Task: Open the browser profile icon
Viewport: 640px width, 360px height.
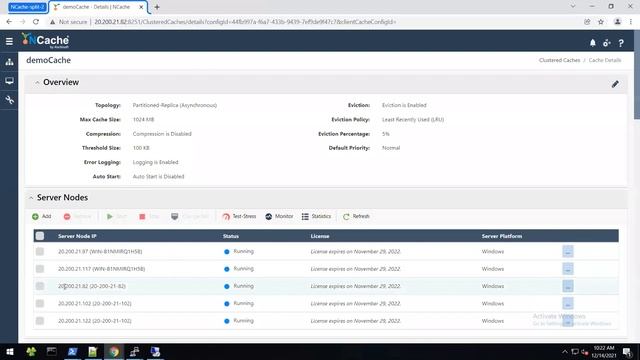Action: 617,22
